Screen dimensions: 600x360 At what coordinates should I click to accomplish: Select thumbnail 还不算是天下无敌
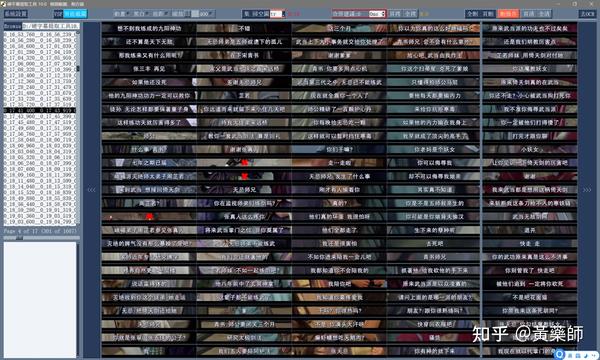click(149, 42)
